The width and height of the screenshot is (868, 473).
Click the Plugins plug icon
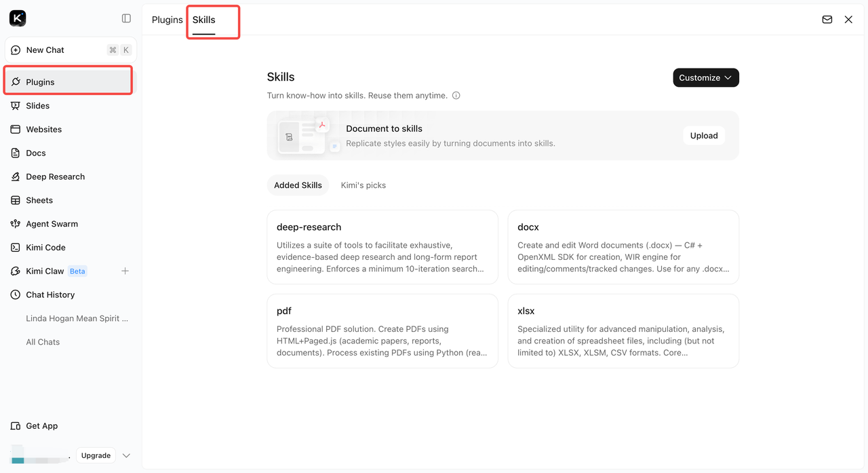(16, 82)
